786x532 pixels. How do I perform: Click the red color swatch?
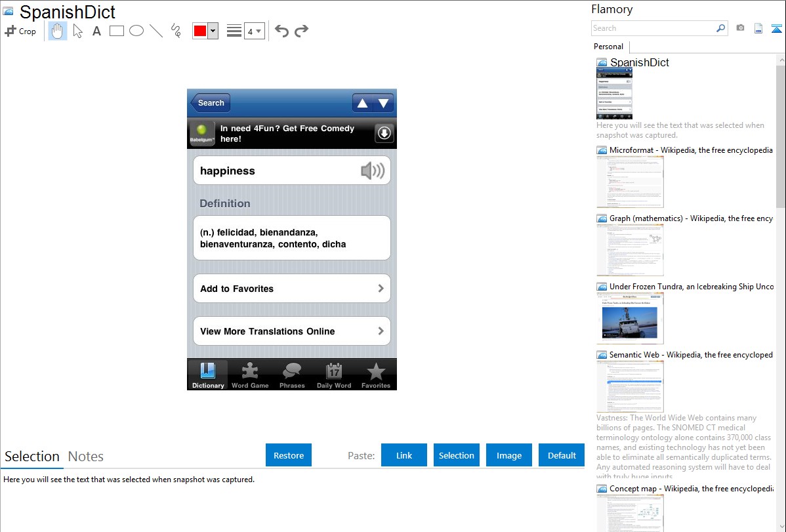pyautogui.click(x=200, y=31)
